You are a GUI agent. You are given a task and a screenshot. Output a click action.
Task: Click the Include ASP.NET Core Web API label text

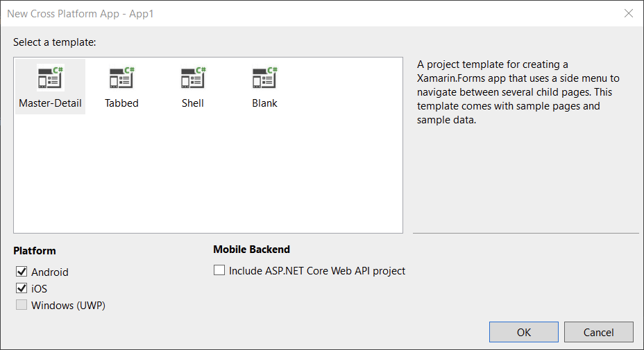point(317,271)
